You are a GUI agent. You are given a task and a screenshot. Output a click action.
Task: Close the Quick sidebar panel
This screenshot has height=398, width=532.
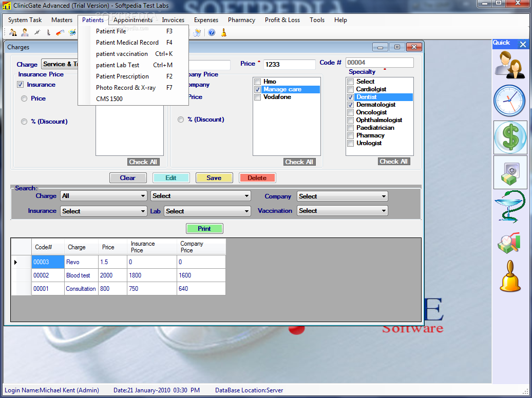pyautogui.click(x=523, y=44)
